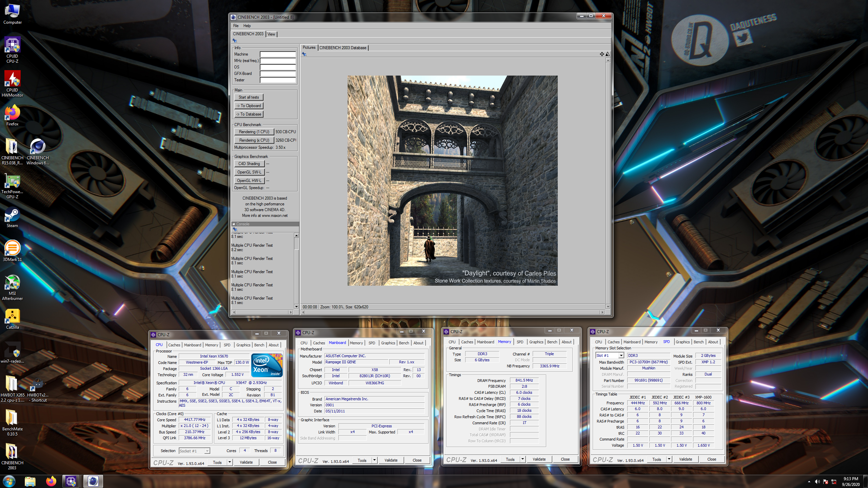Click the To Database button
Viewport: 868px width, 488px height.
249,114
